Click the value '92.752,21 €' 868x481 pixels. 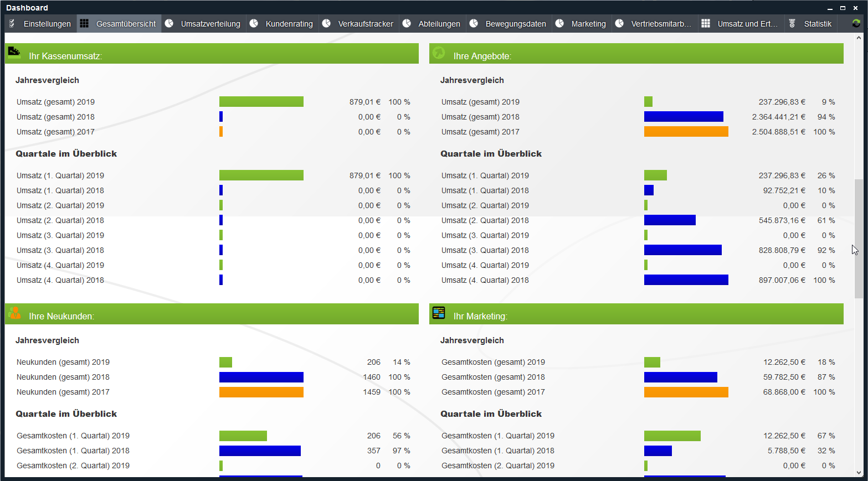click(x=784, y=190)
